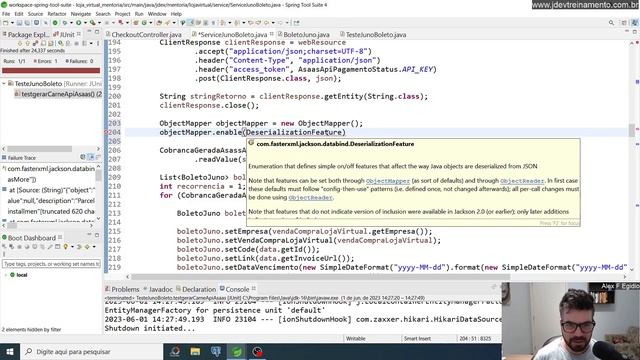Image resolution: width=640 pixels, height=360 pixels.
Task: Maximize the Boot Dashboard panel
Action: tap(97, 235)
